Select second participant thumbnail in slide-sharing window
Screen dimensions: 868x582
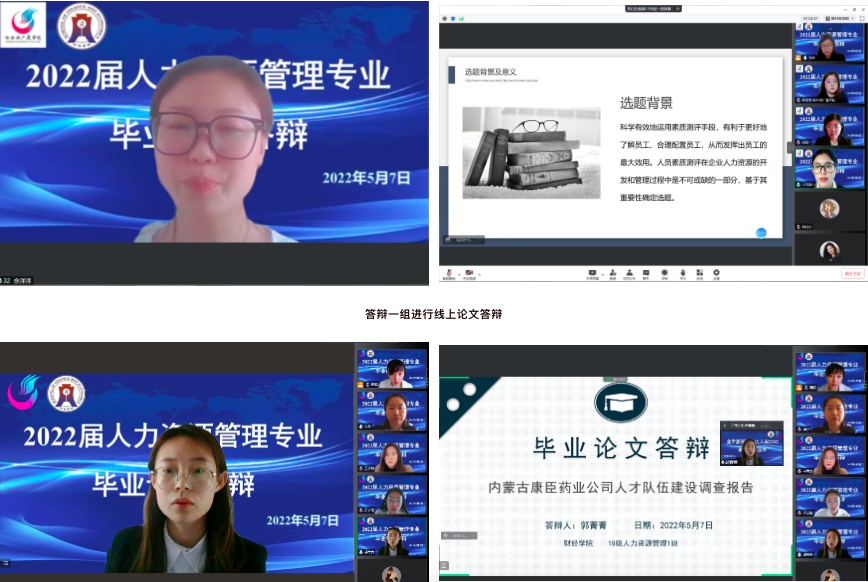[x=829, y=84]
